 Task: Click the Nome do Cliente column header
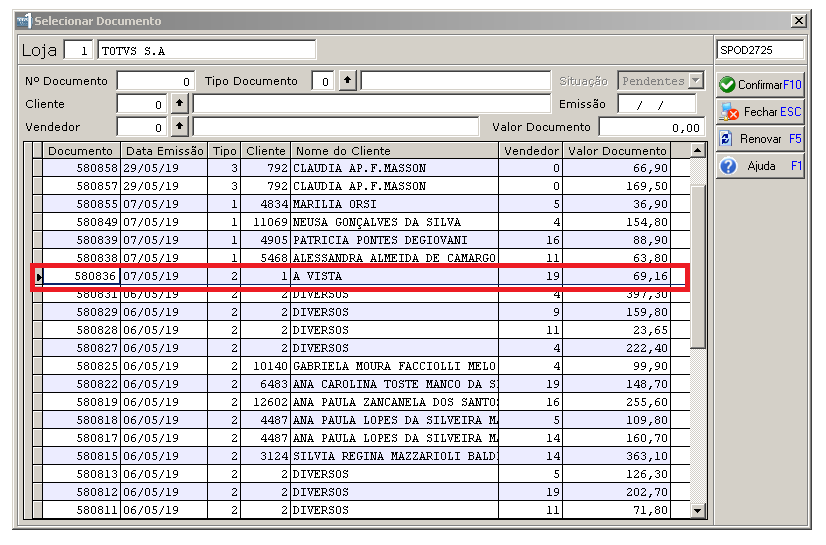pos(395,151)
